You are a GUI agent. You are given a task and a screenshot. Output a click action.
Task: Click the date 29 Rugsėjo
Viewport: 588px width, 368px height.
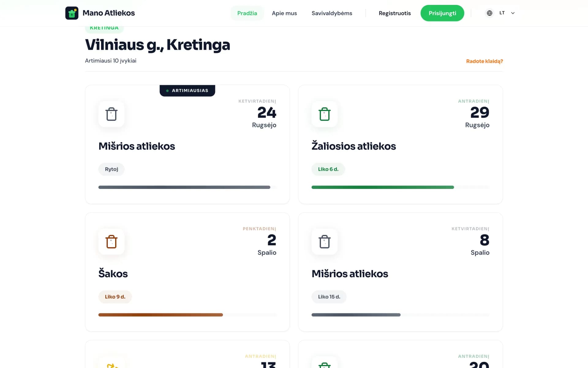pyautogui.click(x=477, y=117)
